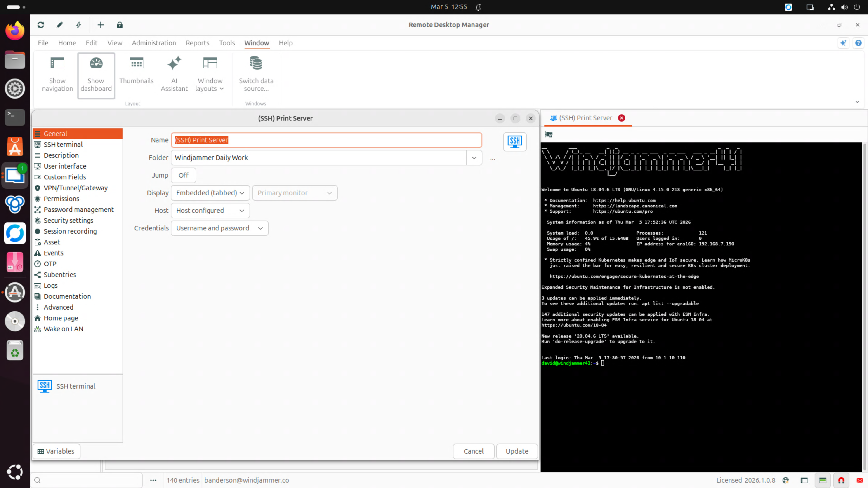Toggle Show dashboard in the Layout group

click(96, 75)
